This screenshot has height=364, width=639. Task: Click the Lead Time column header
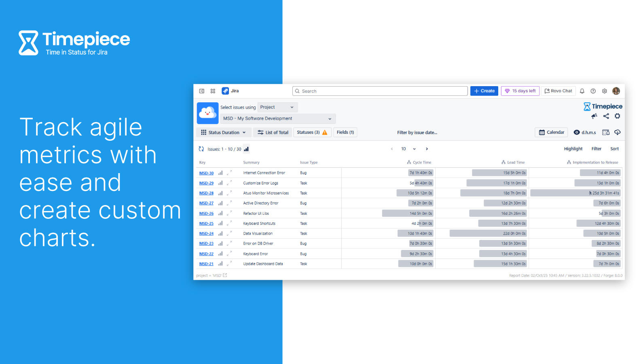tap(513, 163)
